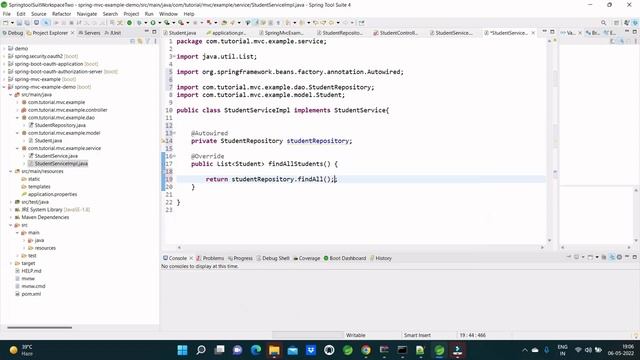Expand the src/test/java folder

click(11, 202)
